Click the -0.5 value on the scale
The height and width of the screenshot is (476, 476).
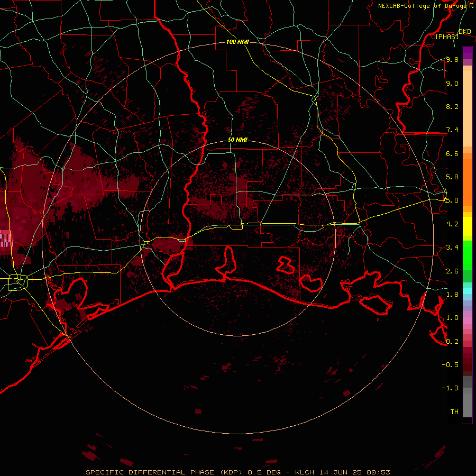450,365
